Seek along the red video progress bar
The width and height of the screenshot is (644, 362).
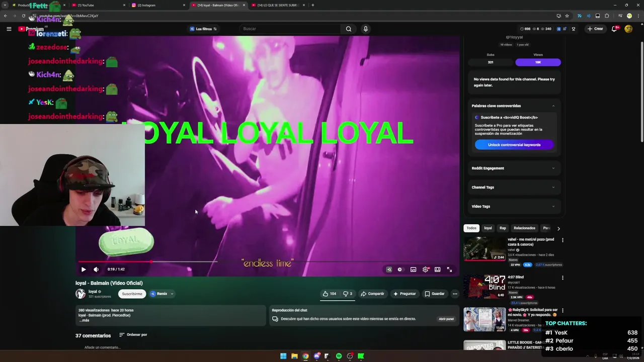(x=115, y=261)
